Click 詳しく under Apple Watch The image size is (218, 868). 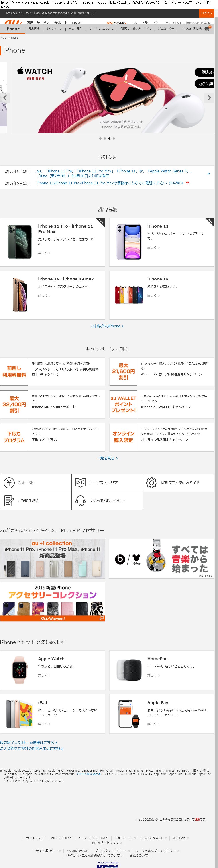[44, 675]
